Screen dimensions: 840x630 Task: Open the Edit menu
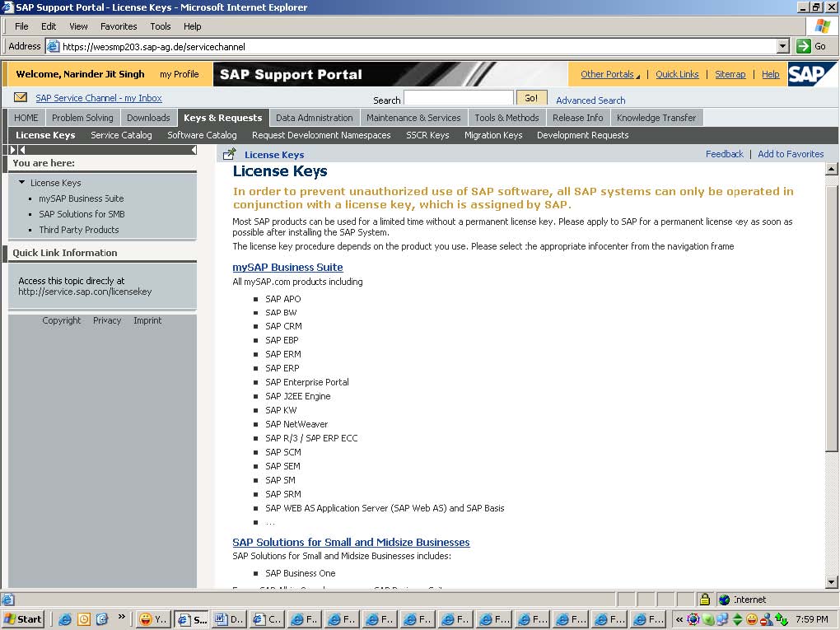click(x=49, y=26)
